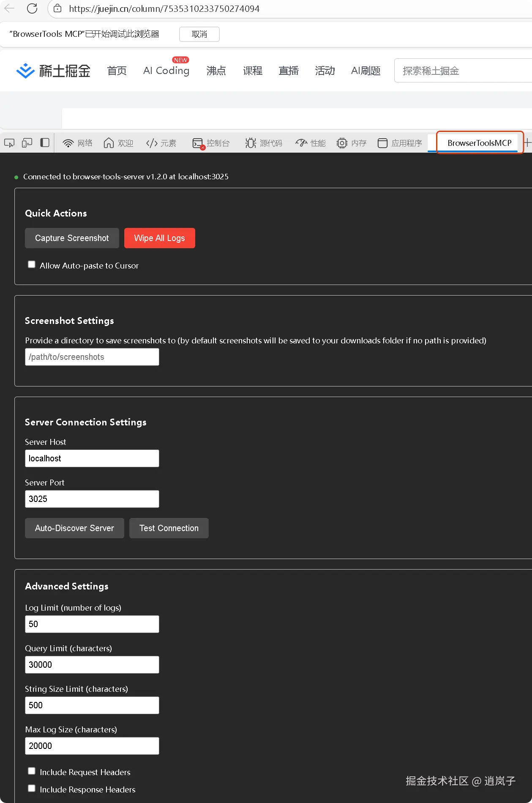Click the 探索稀土掘金 search box
The height and width of the screenshot is (803, 532).
pos(463,71)
